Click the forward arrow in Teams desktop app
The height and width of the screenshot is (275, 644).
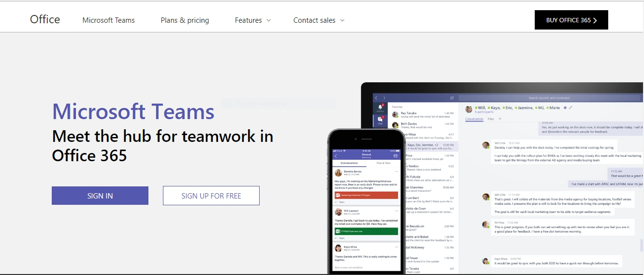point(384,98)
